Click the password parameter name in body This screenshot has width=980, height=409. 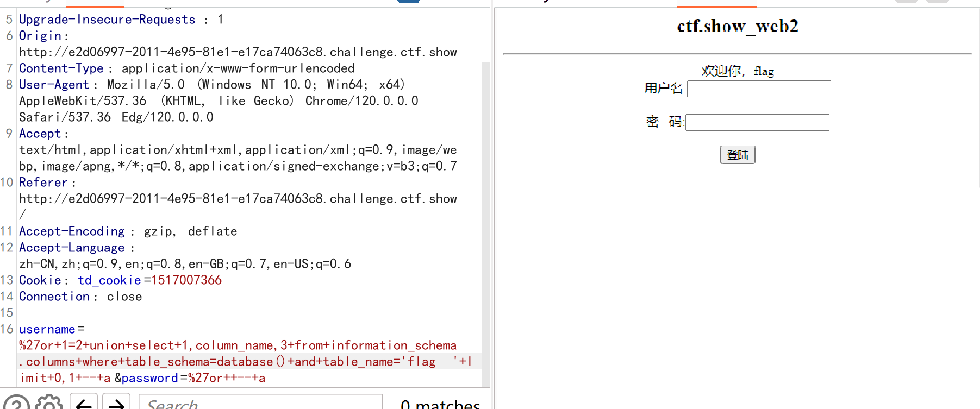point(150,378)
